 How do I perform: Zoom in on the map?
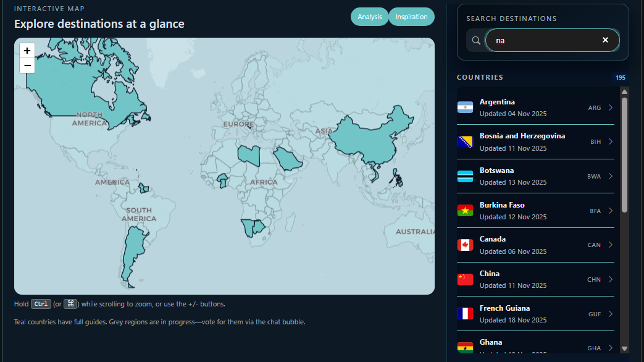pos(27,51)
